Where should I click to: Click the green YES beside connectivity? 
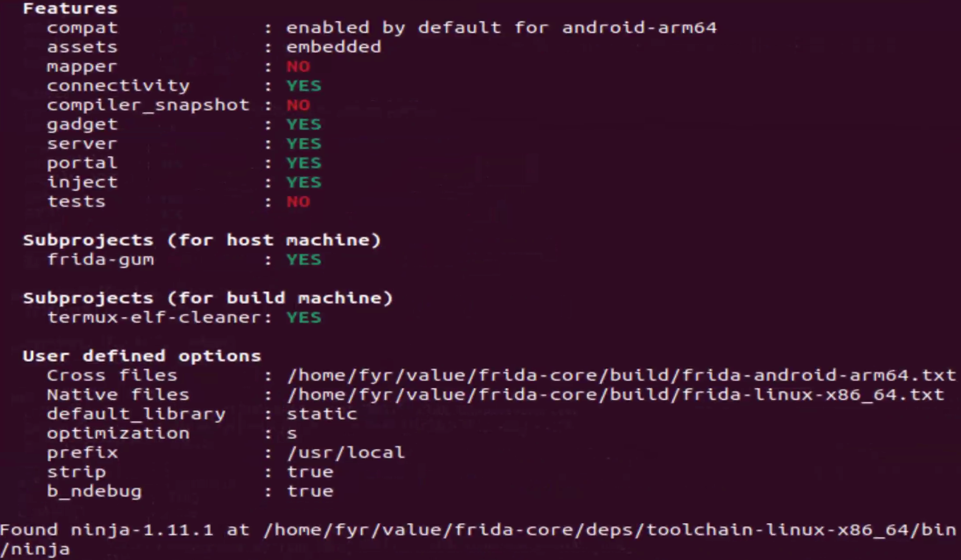304,86
